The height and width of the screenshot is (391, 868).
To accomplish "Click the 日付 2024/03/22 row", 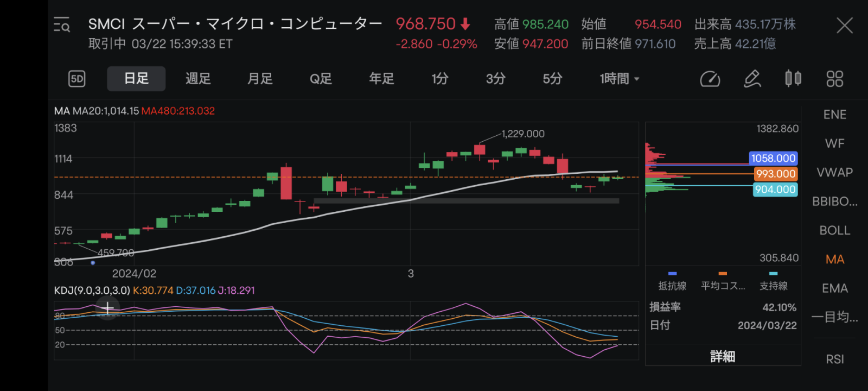I will click(x=723, y=325).
